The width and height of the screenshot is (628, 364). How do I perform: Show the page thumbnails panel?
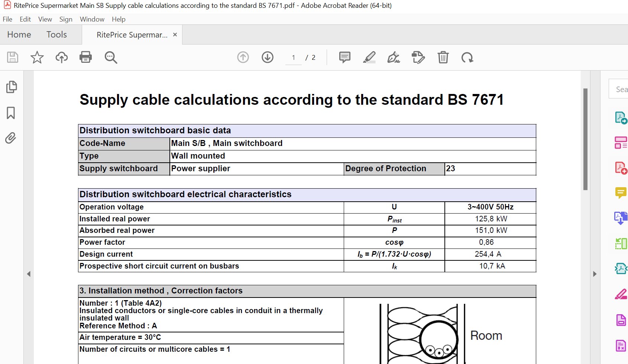click(12, 87)
